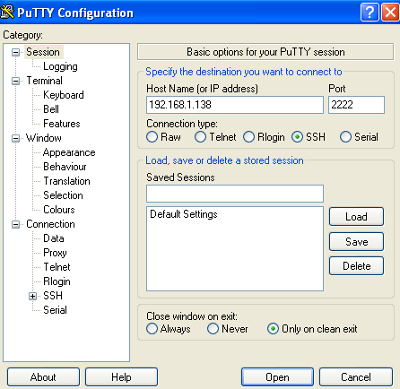Viewport: 400px width, 389px height.
Task: Click the Load session button
Action: coord(356,217)
